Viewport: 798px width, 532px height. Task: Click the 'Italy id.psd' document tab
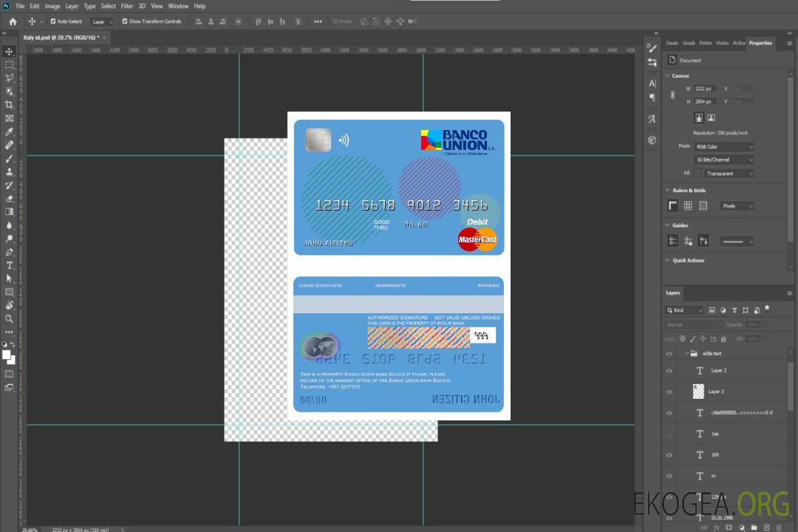tap(61, 38)
